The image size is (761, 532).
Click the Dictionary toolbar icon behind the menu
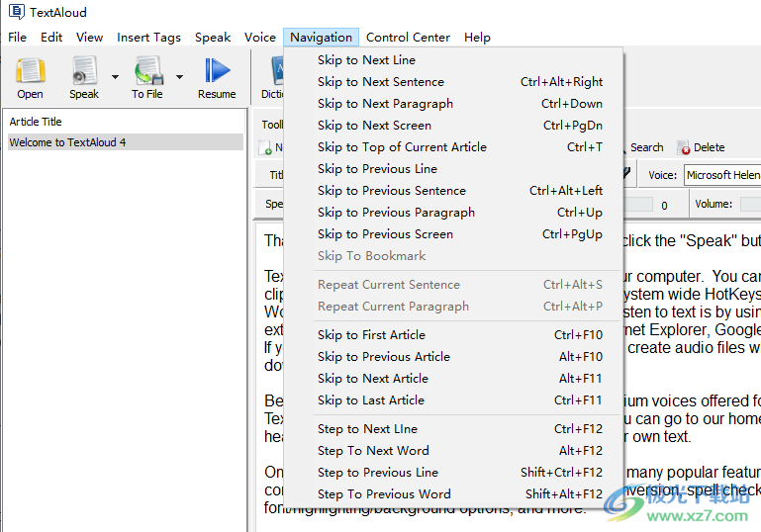277,71
